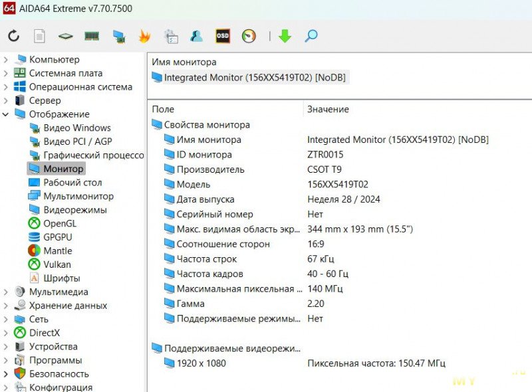Open the Vulkan tree item
Viewport: 532px width, 392px height.
coord(49,264)
